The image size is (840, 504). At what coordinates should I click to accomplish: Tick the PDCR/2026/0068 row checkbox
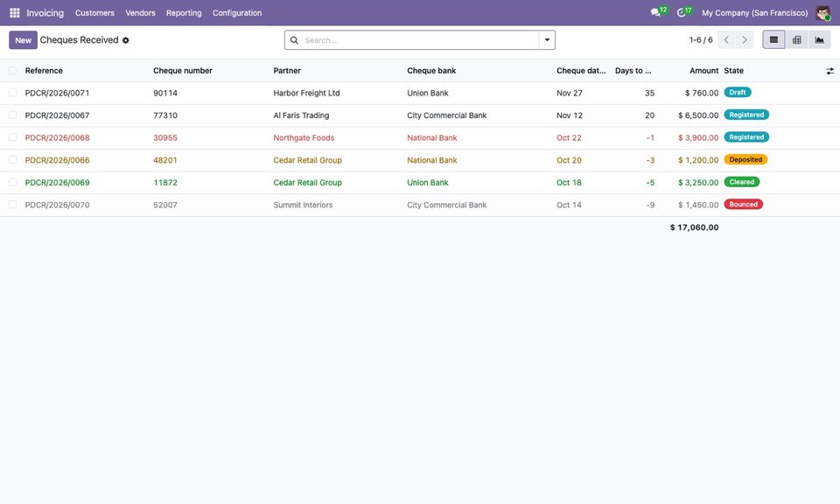13,137
